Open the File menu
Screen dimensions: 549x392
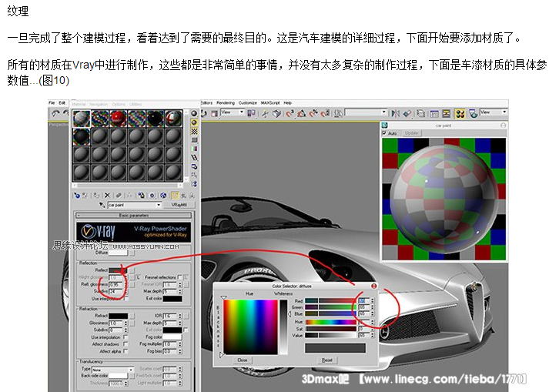tap(52, 103)
